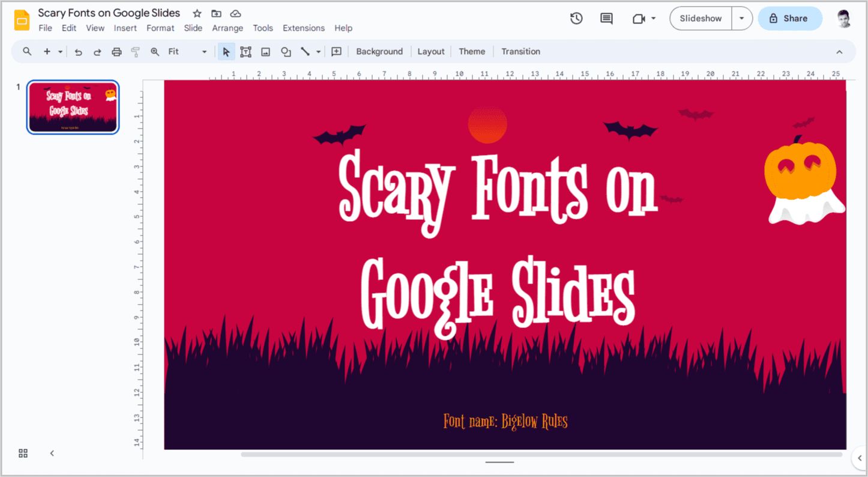
Task: Select the Line tool
Action: pos(305,52)
